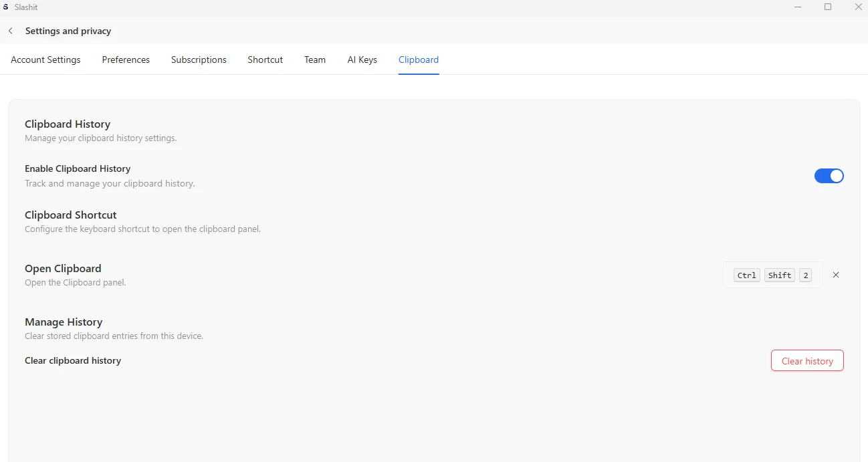Minimize the Slashit window
Screen dimensions: 868x462
tap(798, 7)
